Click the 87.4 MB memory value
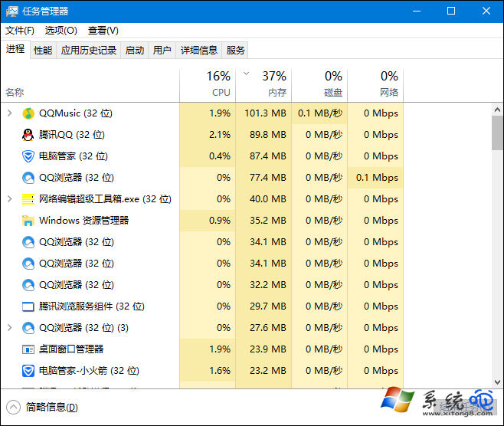The image size is (504, 426). click(268, 156)
